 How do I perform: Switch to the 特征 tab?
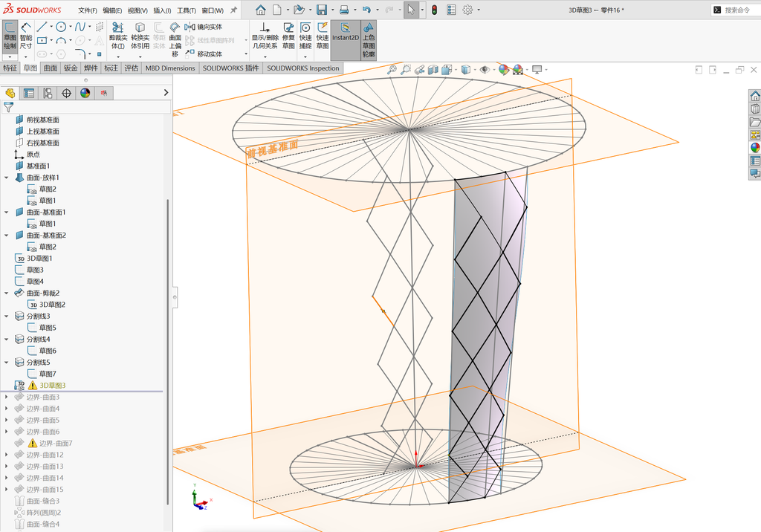10,68
